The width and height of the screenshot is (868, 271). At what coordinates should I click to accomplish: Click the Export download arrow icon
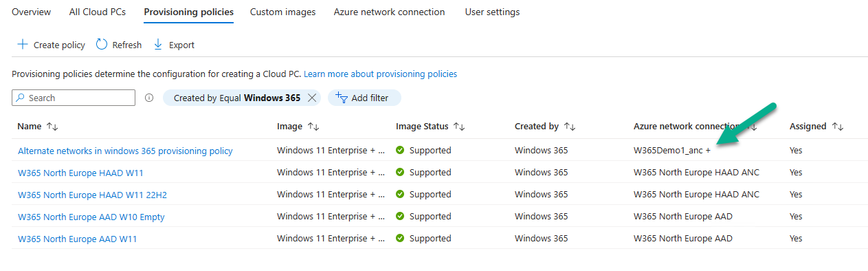click(x=158, y=45)
